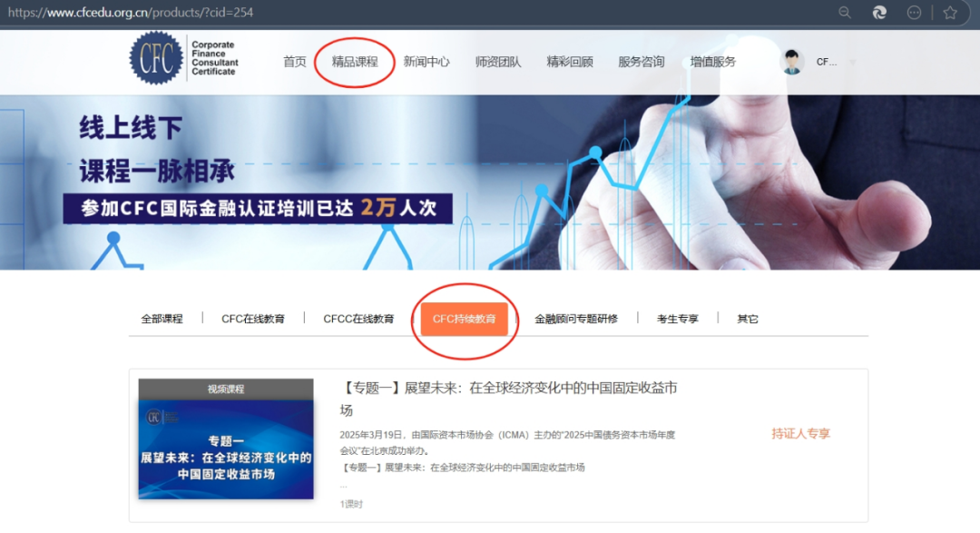Select the 全部课程 category tab
The height and width of the screenshot is (533, 980).
162,319
